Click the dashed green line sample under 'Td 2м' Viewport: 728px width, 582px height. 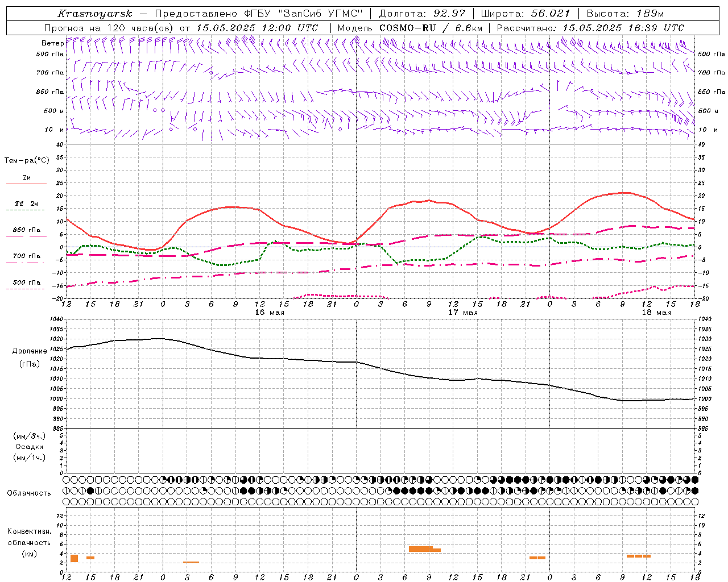[26, 210]
